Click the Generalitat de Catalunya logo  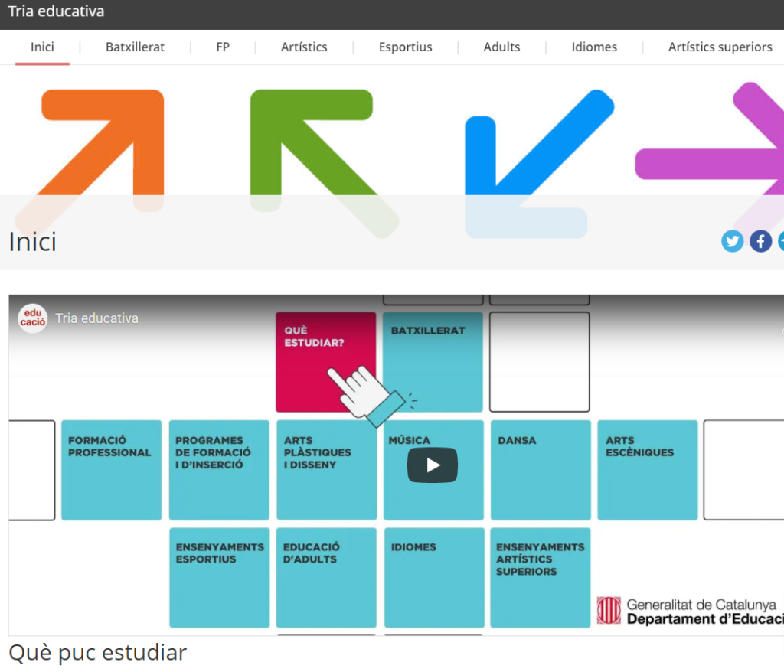tap(609, 611)
